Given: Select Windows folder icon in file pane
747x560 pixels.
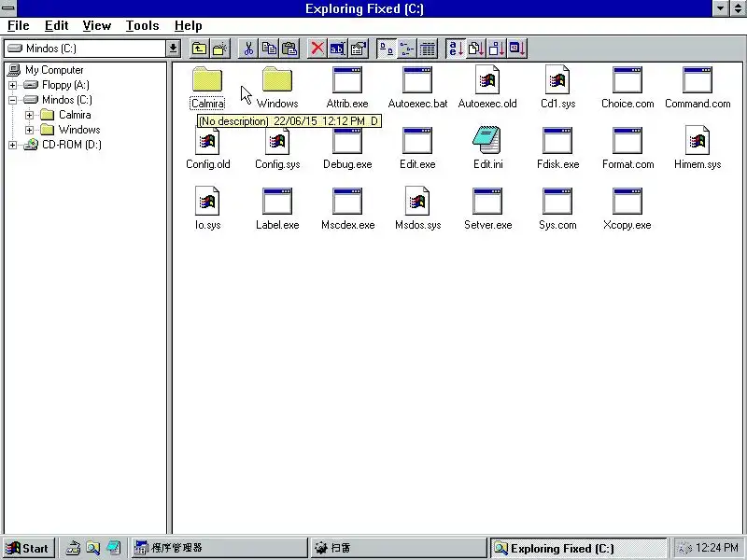Looking at the screenshot, I should 277,79.
